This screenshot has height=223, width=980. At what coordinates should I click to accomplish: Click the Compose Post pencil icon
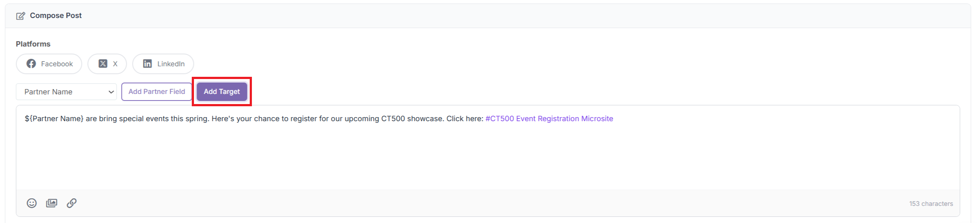(x=20, y=16)
